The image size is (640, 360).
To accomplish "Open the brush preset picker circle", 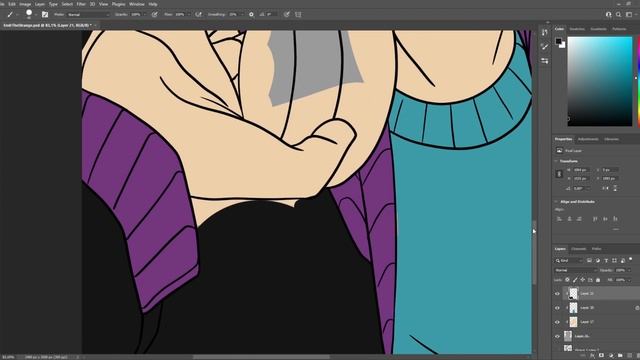I will (x=29, y=14).
